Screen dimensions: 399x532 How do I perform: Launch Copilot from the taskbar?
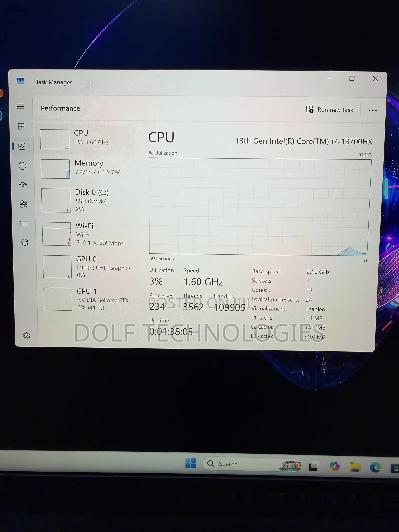pos(334,466)
